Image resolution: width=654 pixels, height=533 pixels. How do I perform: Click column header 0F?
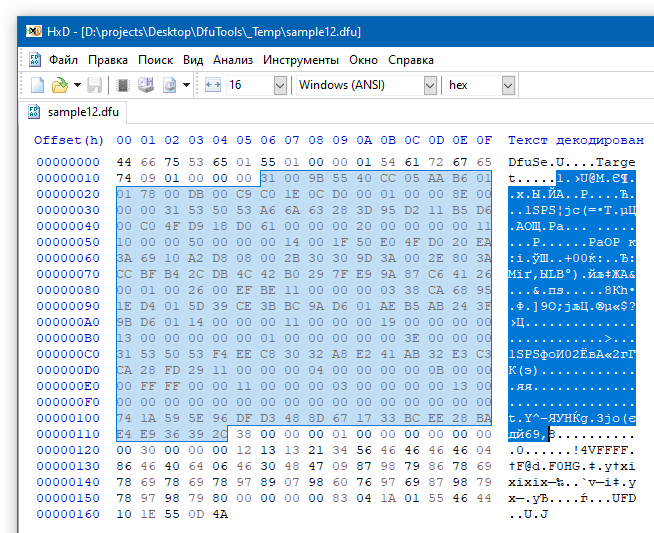[x=484, y=140]
